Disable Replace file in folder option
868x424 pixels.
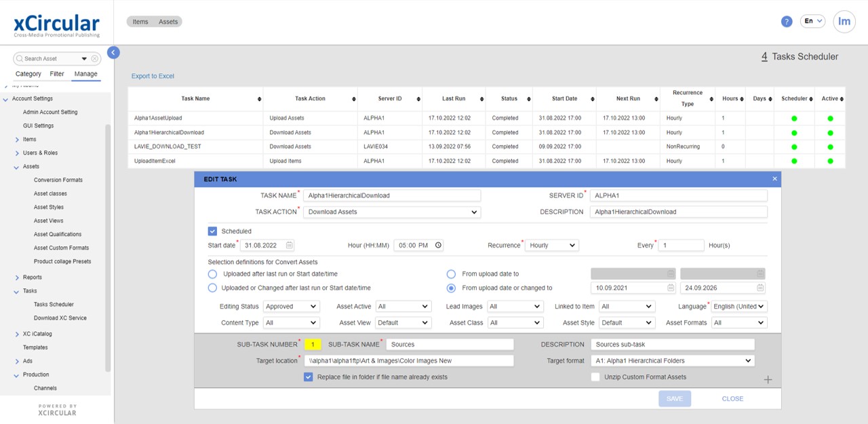click(x=309, y=377)
